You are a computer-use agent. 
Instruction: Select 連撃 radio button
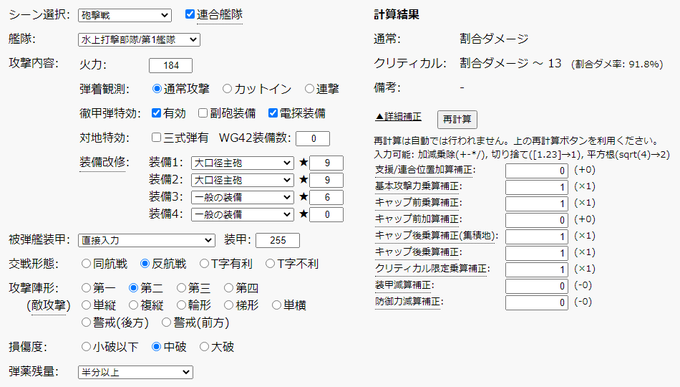[309, 89]
